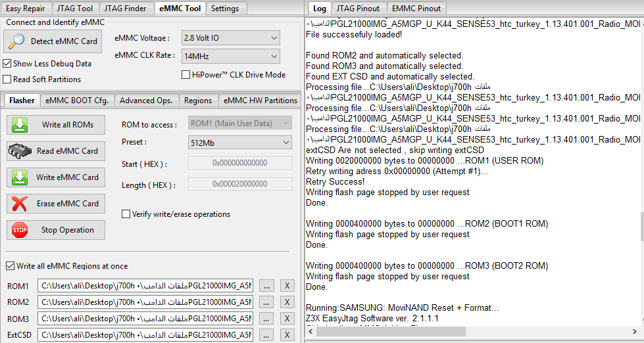Enable HiPower CLK Drive Mode checkbox
This screenshot has width=644, height=343.
(186, 75)
